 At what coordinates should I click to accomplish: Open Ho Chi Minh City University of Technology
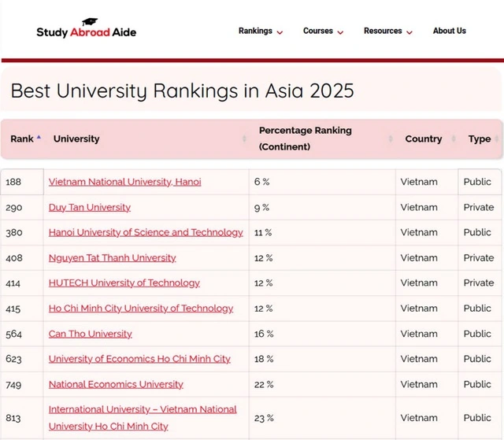click(x=141, y=309)
